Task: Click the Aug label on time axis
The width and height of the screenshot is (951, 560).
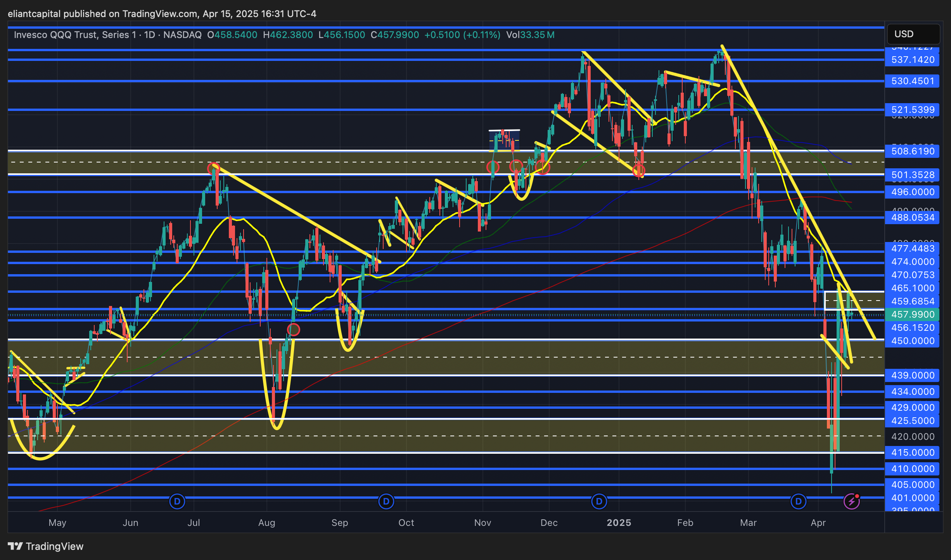Action: coord(267,523)
